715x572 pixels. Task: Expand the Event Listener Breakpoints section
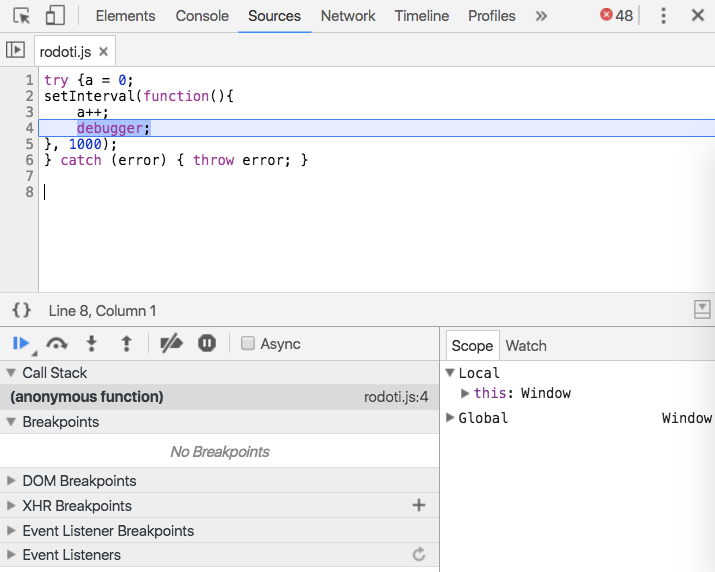point(11,531)
